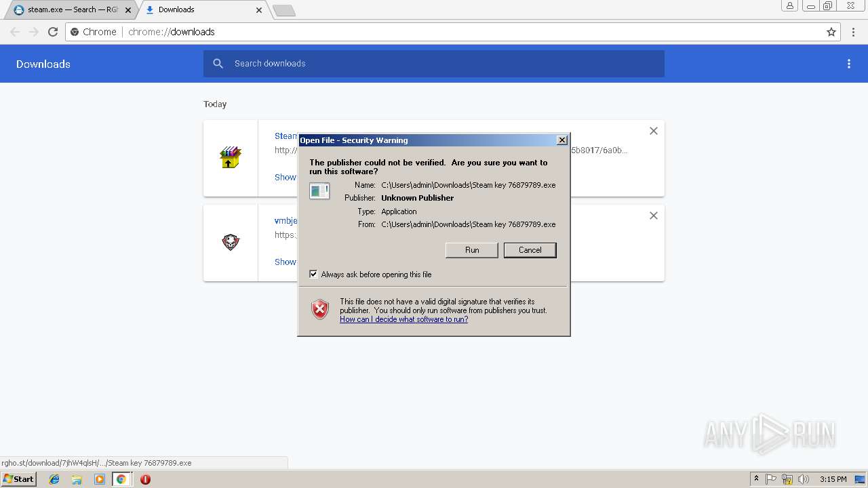
Task: Open Windows Media Player from the taskbar
Action: click(x=100, y=479)
